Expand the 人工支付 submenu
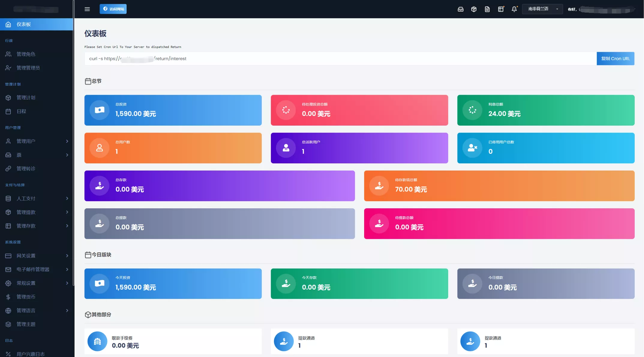644x357 pixels. (67, 198)
